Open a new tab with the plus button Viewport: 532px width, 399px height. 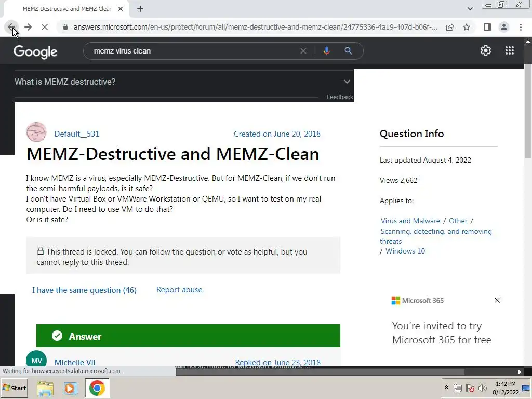tap(140, 9)
